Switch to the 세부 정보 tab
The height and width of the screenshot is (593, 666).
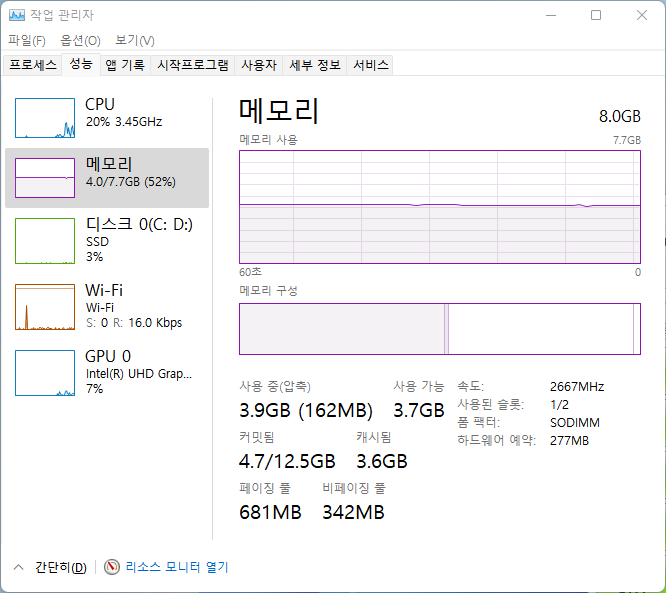click(x=314, y=65)
